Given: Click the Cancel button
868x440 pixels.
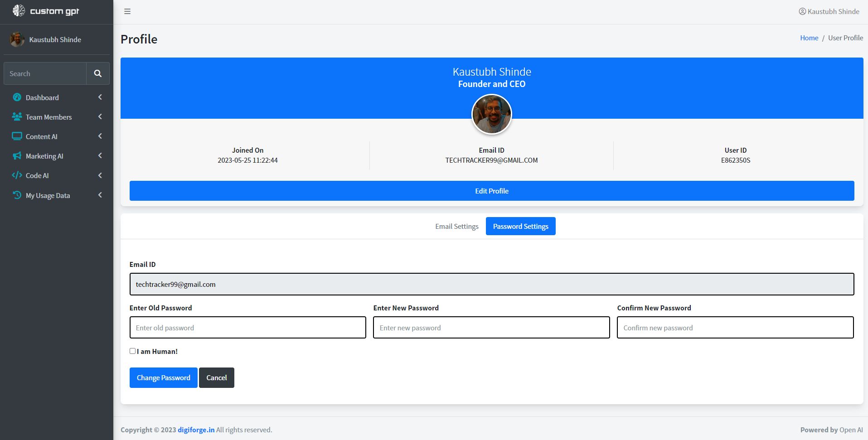Looking at the screenshot, I should (217, 377).
